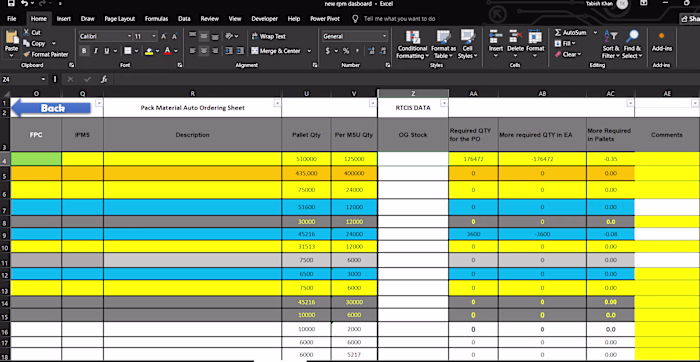This screenshot has height=362, width=700.
Task: Toggle Top Align
Action: coord(192,36)
